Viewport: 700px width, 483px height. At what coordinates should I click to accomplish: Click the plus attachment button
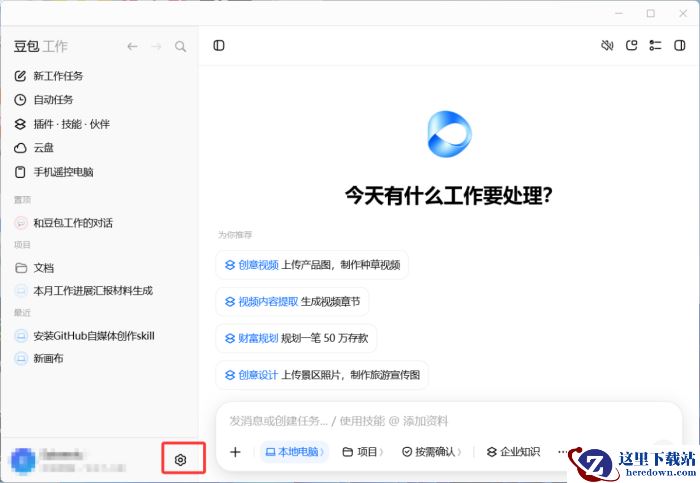[235, 452]
